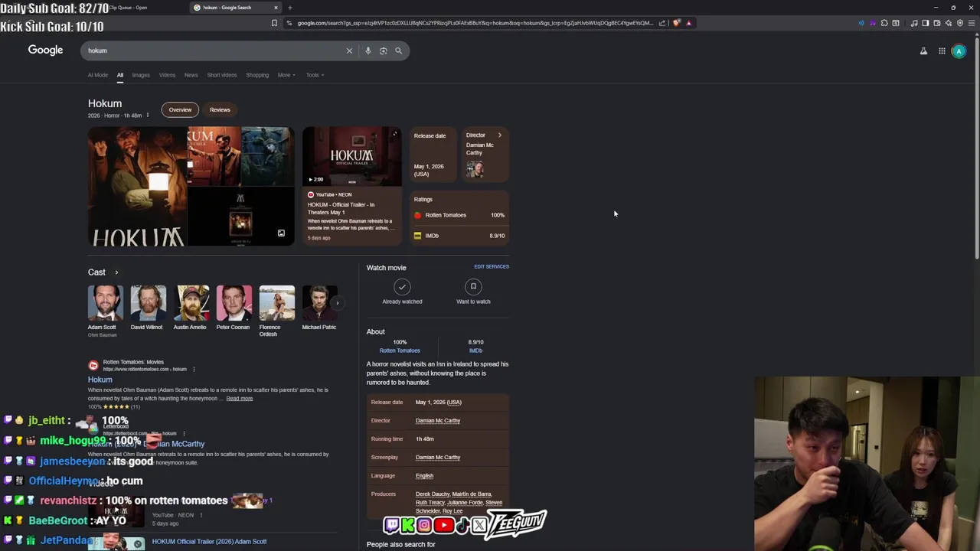Show more cast with the carousel arrow
This screenshot has height=551, width=980.
[337, 303]
